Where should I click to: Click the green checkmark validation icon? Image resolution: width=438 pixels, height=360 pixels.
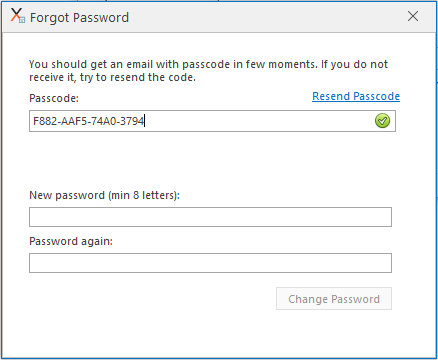pos(382,121)
